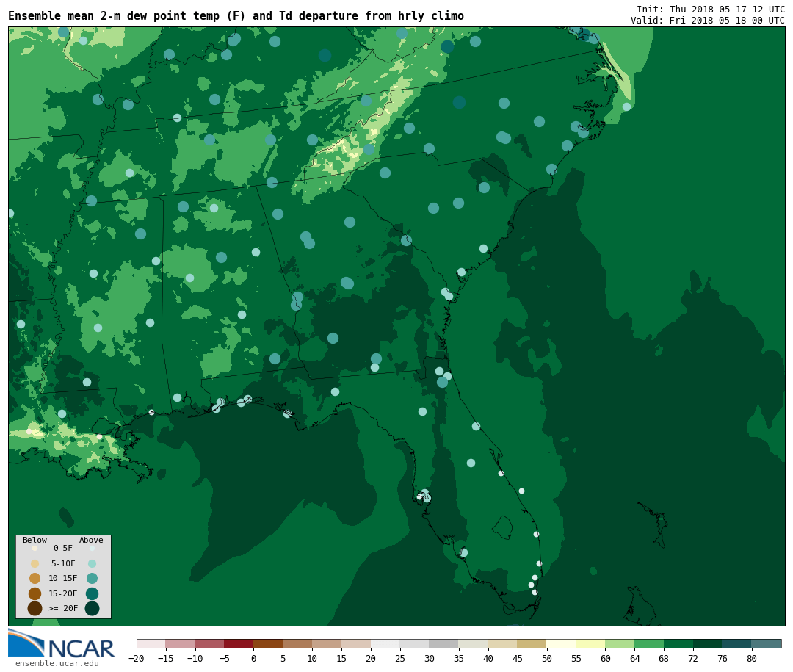Click the Valid: Fri 2018-05-18 00 UTC text
The image size is (793, 672).
(x=708, y=21)
